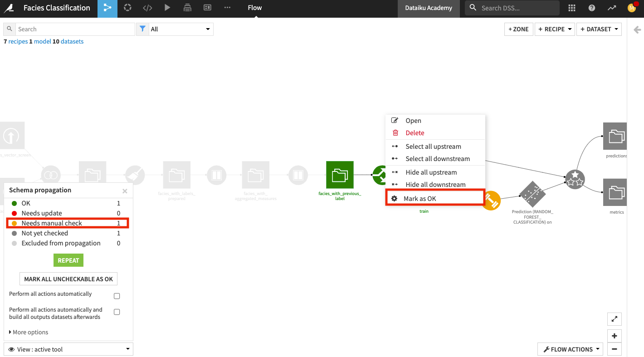
Task: Check automatically build all outputs datasets option
Action: tap(117, 312)
